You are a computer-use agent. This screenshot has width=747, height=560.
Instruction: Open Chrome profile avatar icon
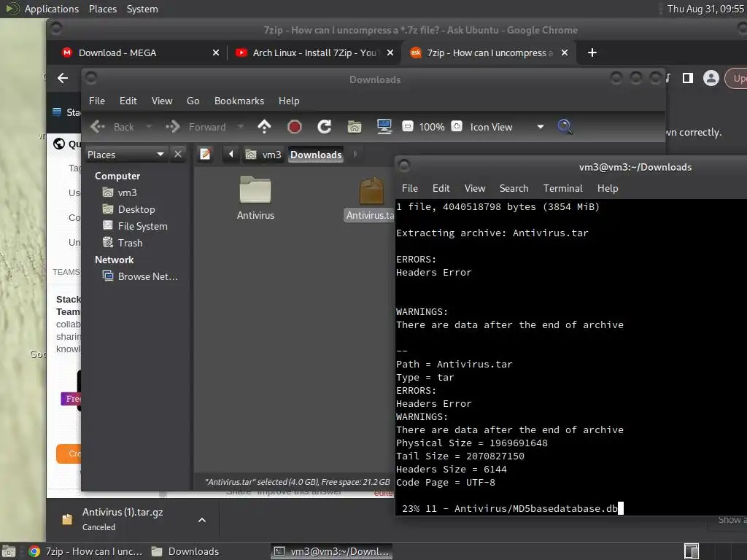coord(711,78)
